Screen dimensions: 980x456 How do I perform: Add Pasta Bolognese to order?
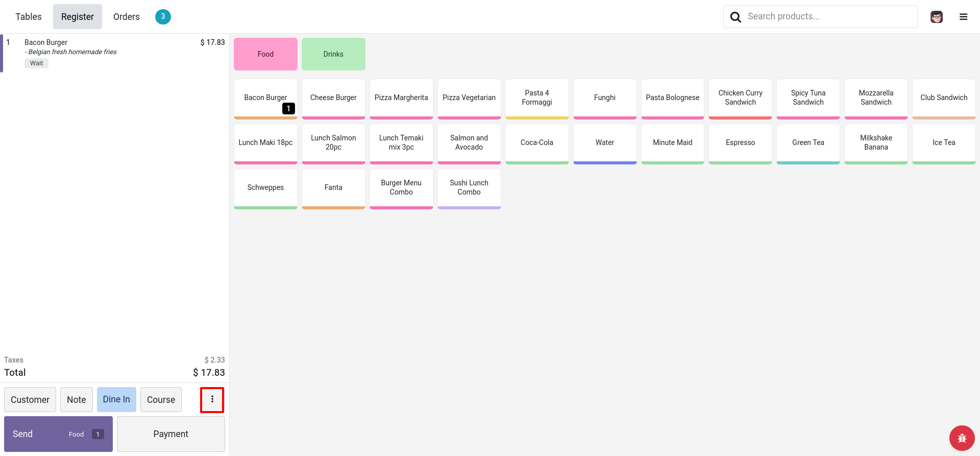pyautogui.click(x=673, y=99)
